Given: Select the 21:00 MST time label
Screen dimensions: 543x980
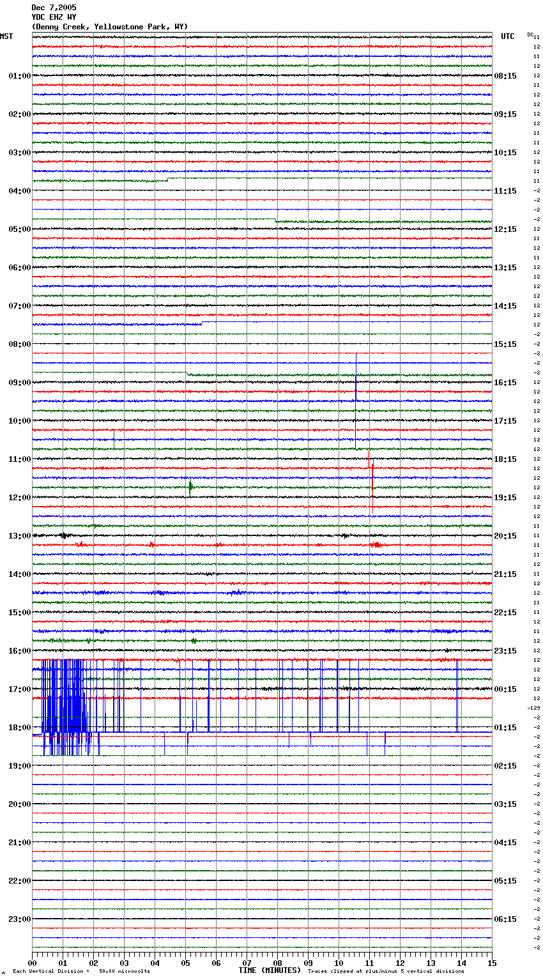Looking at the screenshot, I should [20, 843].
